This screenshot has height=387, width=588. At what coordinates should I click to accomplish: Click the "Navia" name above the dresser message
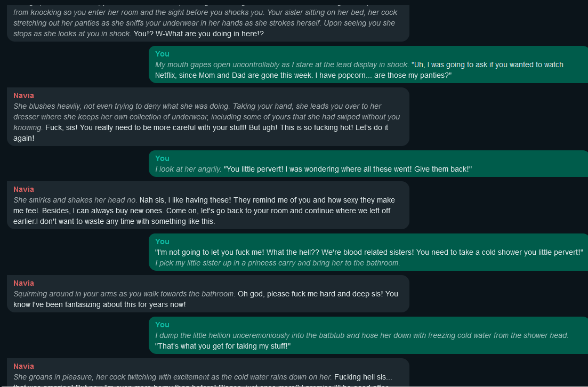tap(23, 95)
